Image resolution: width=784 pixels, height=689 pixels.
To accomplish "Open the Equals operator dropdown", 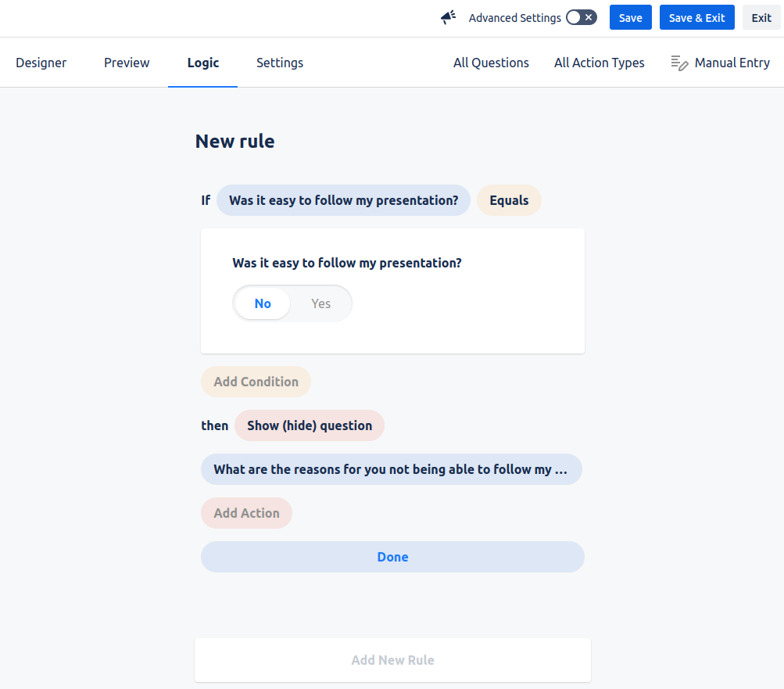I will click(x=509, y=200).
